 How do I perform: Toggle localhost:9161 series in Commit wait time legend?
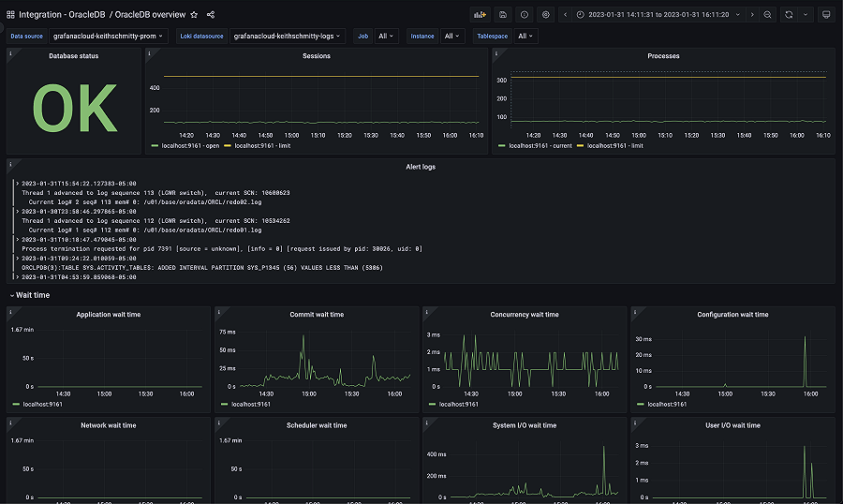coord(253,405)
